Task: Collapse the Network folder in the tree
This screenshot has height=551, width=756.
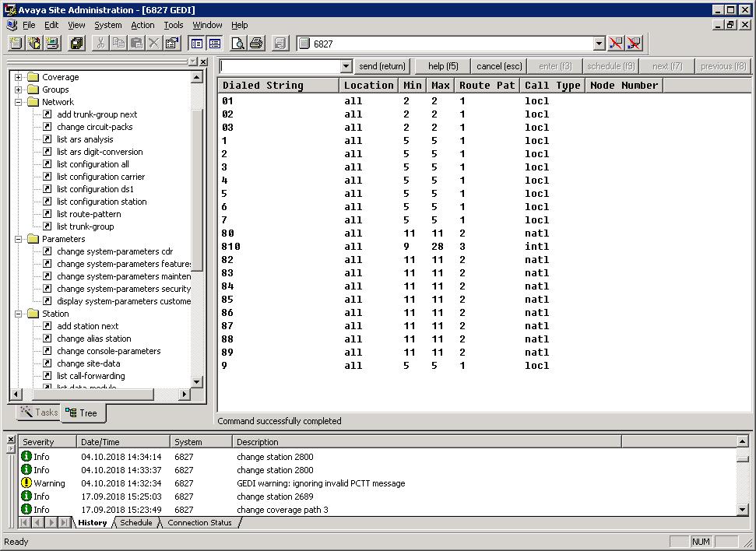Action: coord(18,102)
